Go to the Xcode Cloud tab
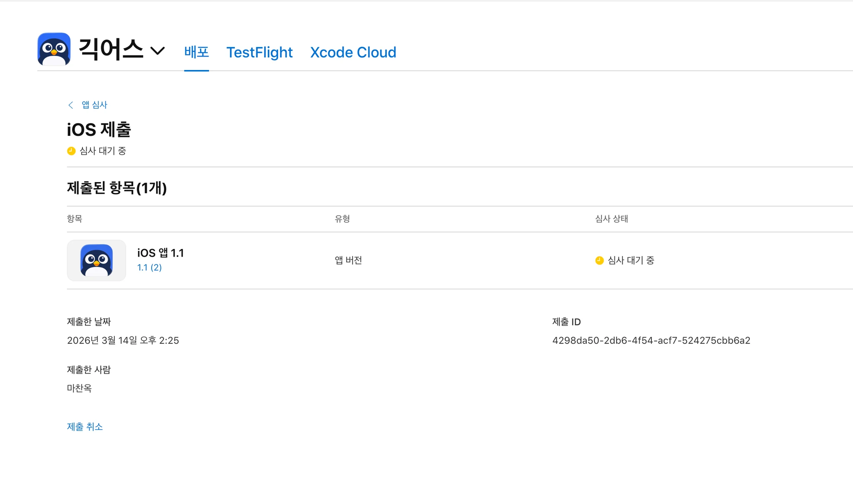 (x=353, y=52)
